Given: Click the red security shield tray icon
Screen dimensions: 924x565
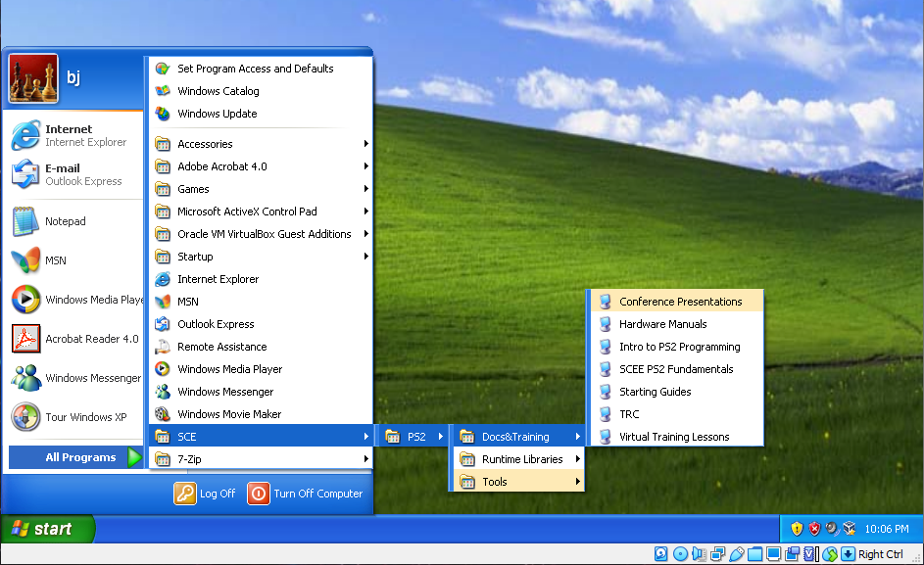Looking at the screenshot, I should 814,529.
